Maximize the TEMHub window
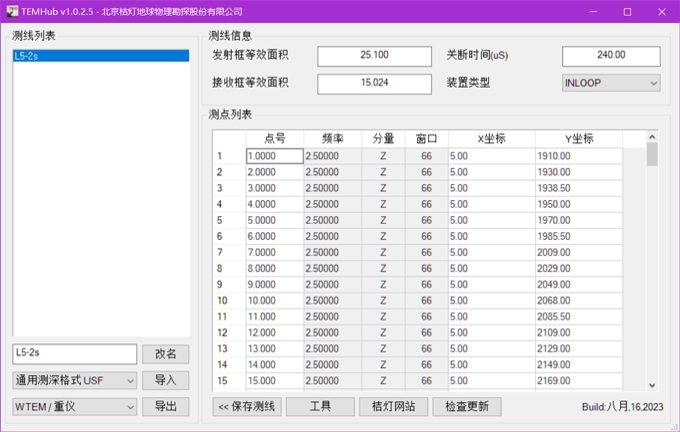 [x=627, y=12]
